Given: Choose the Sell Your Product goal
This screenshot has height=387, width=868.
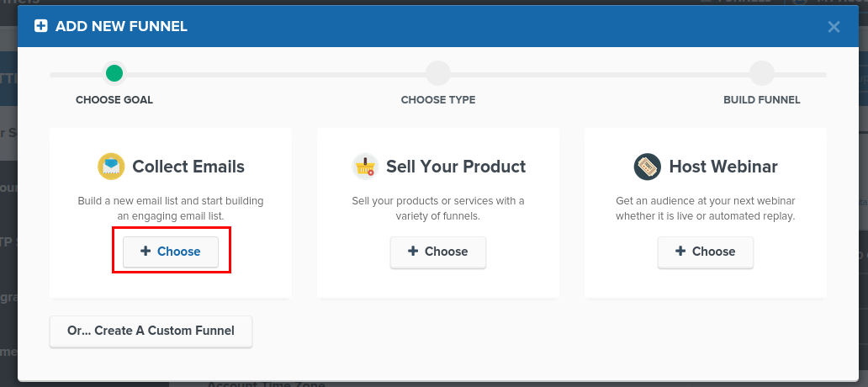Looking at the screenshot, I should 438,252.
